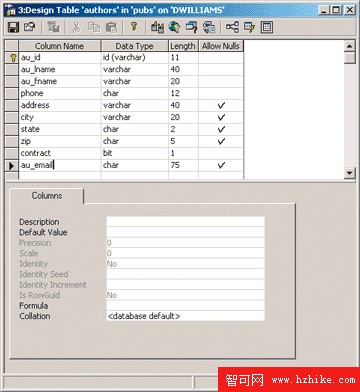Click the Description input field
The height and width of the screenshot is (392, 360).
185,222
